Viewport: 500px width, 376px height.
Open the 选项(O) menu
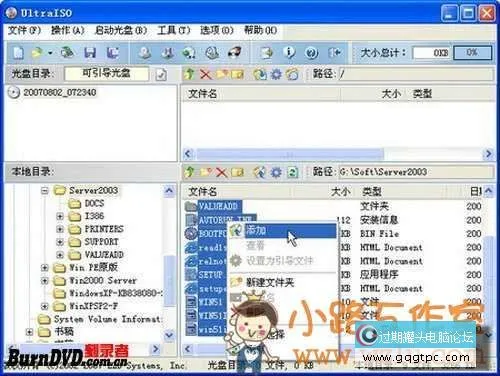click(x=217, y=30)
